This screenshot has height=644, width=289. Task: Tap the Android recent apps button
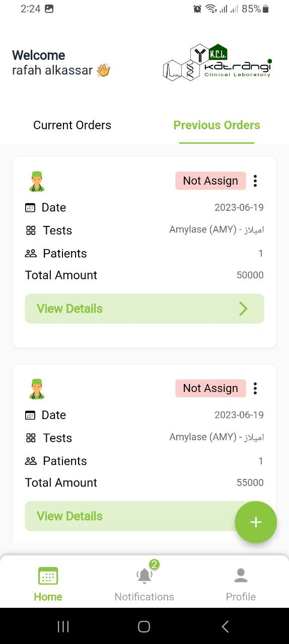[x=63, y=626]
